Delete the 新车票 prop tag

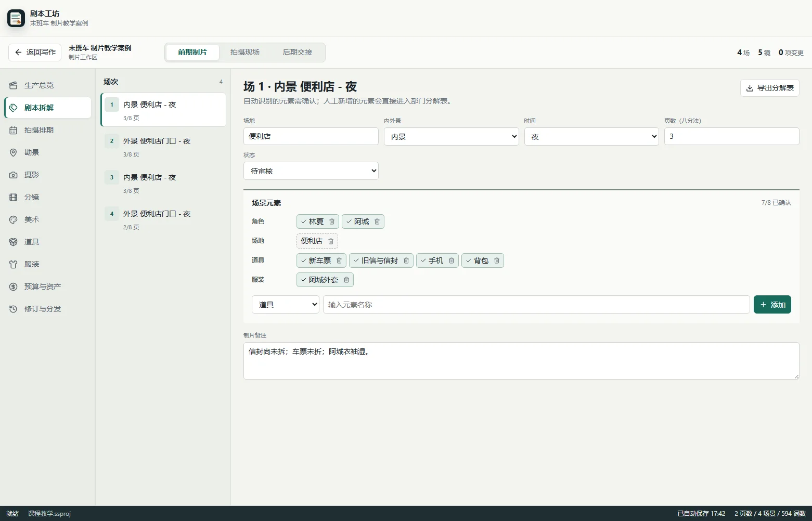click(339, 260)
